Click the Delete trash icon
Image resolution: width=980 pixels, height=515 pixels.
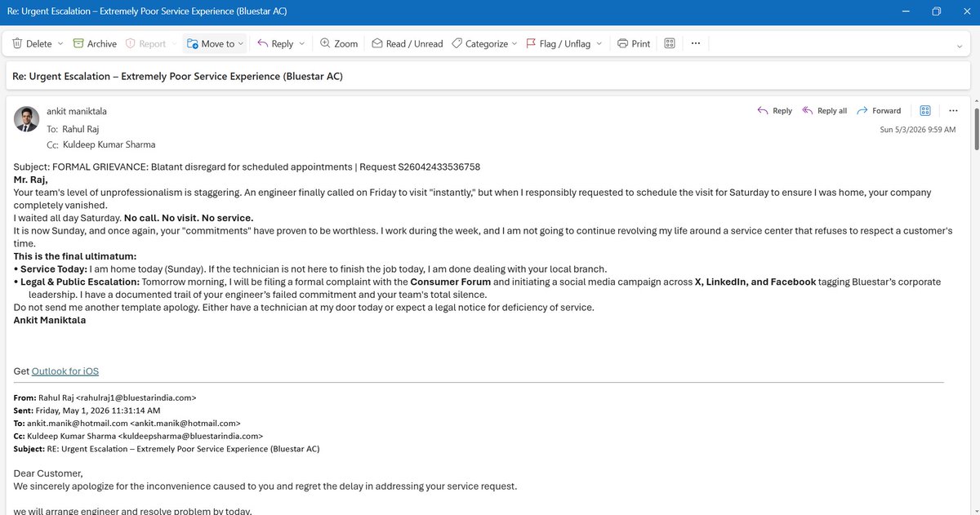[x=17, y=44]
